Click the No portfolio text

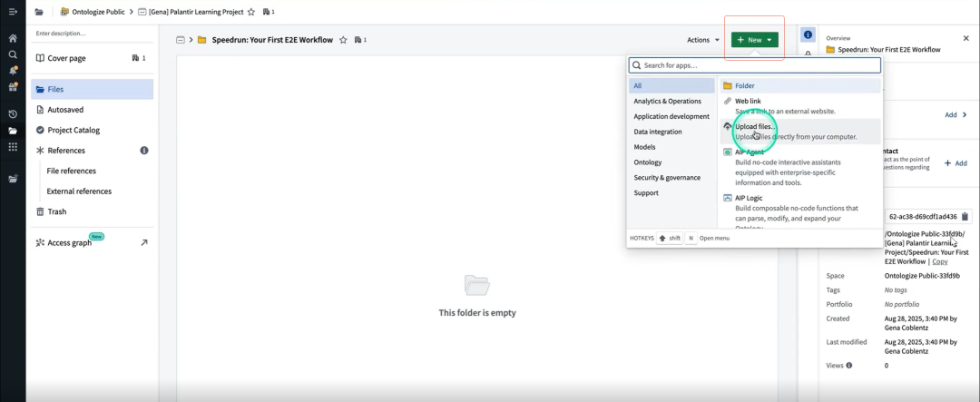[x=903, y=305]
